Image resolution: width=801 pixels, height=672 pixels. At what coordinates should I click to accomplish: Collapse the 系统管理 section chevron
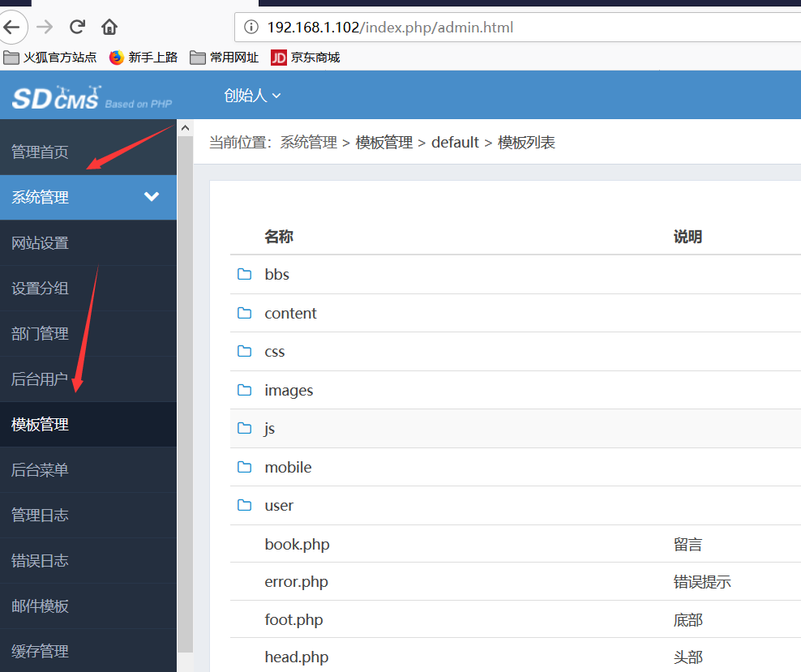152,197
